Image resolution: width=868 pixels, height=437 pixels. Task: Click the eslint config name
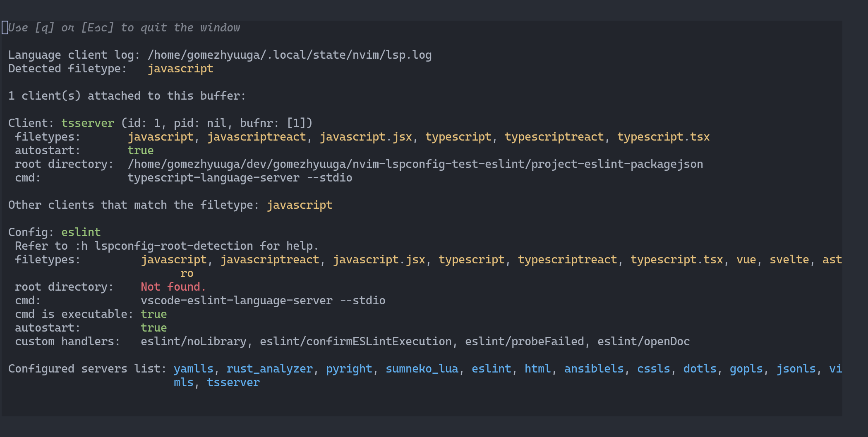(x=81, y=232)
